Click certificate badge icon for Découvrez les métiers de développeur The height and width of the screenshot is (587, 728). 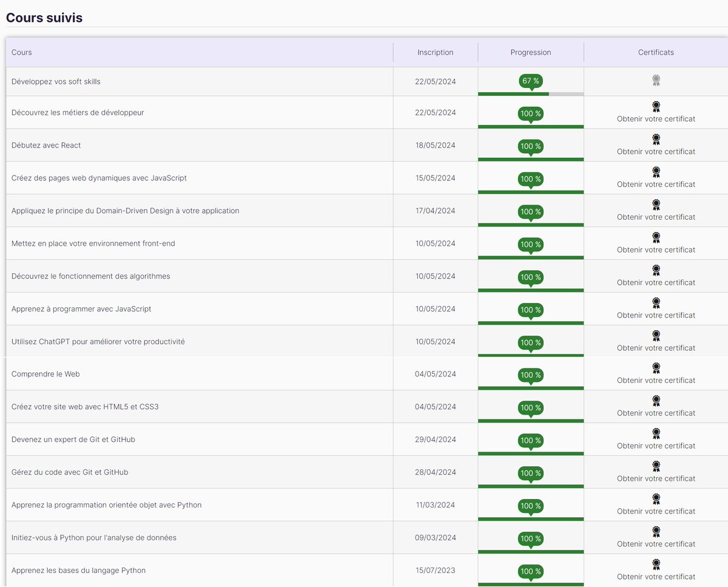pos(656,107)
